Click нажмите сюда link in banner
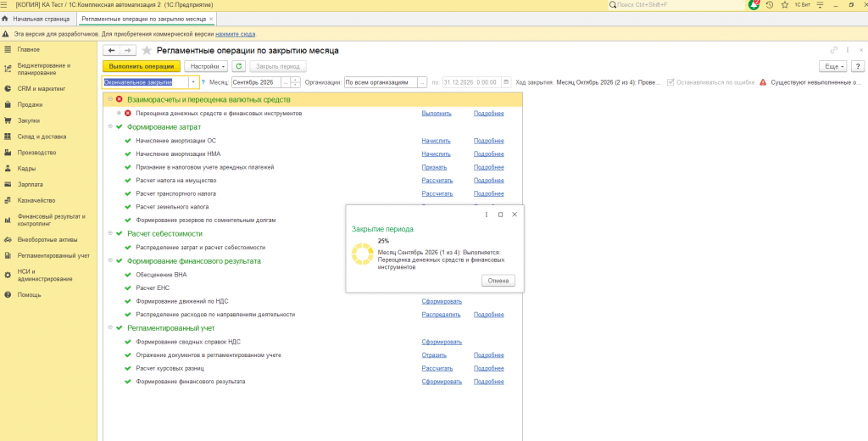Viewport: 868px width, 441px height. 236,34
